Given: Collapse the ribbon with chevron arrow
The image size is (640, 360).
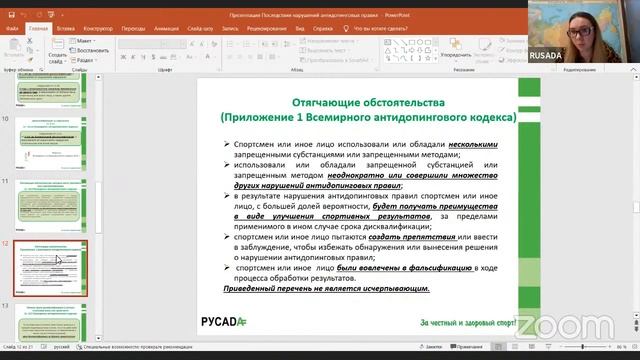Looking at the screenshot, I should (633, 70).
